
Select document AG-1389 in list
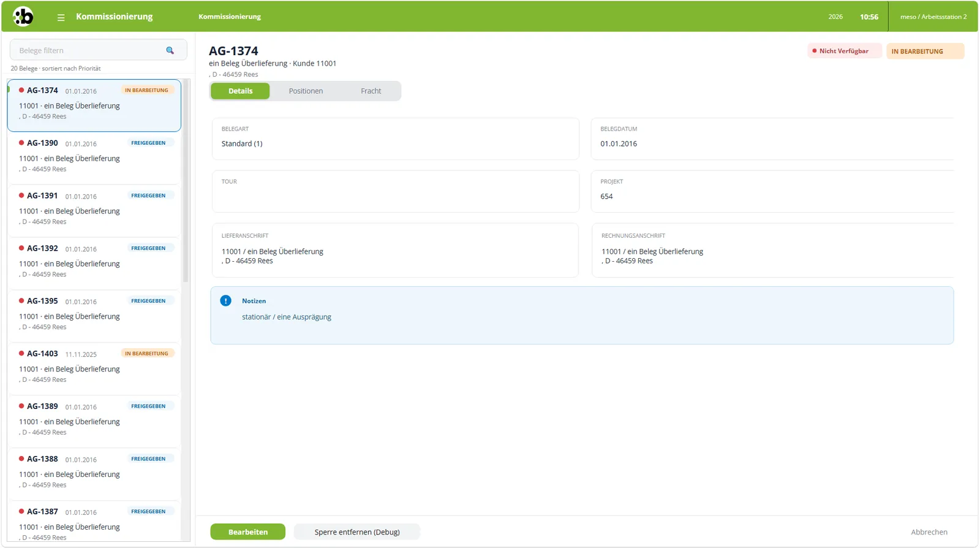pyautogui.click(x=94, y=422)
